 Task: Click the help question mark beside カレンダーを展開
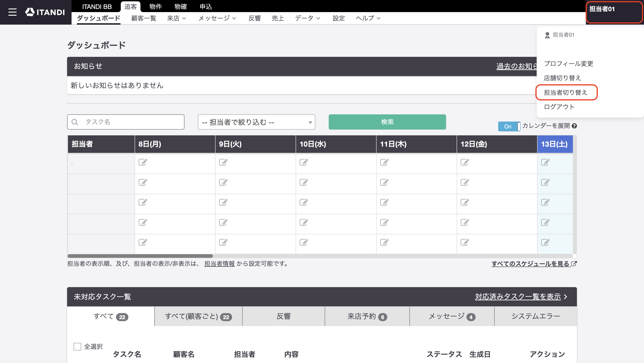tap(574, 126)
